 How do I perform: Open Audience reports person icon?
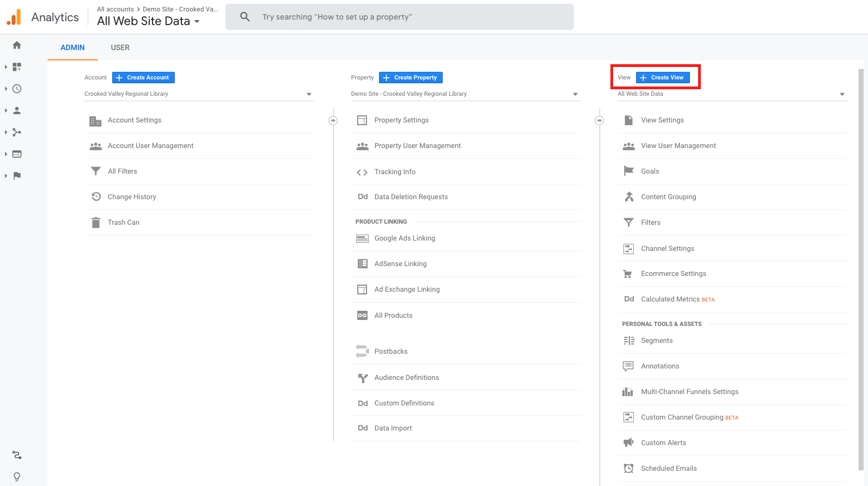17,110
